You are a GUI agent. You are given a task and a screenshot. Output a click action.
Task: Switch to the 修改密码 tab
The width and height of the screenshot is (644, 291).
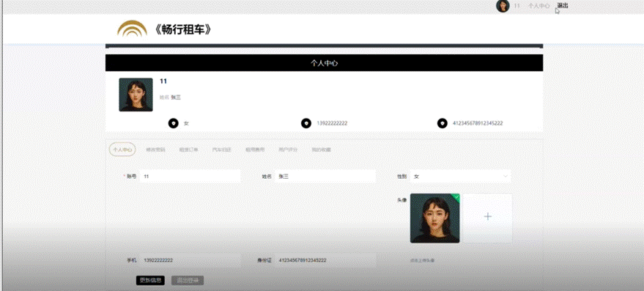tap(155, 150)
